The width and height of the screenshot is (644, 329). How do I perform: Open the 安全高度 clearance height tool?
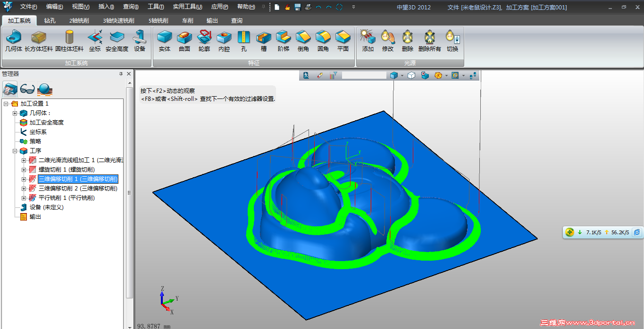coord(117,41)
